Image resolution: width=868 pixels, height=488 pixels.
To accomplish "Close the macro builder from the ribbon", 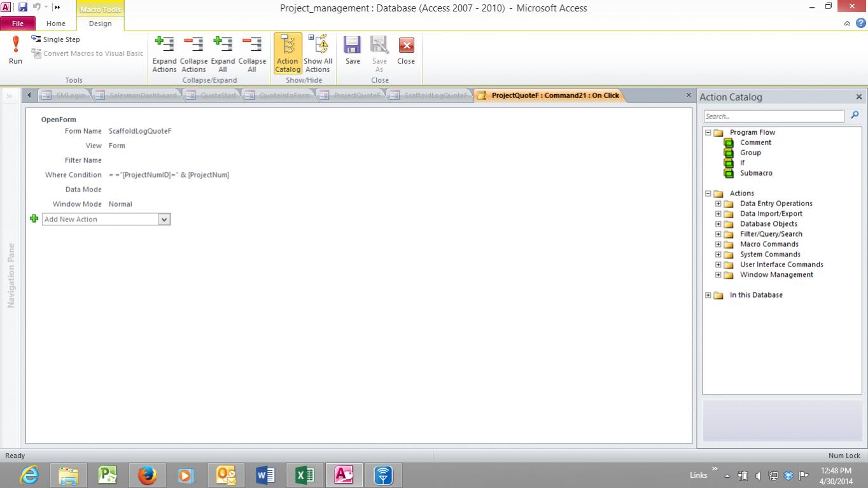I will pos(406,50).
